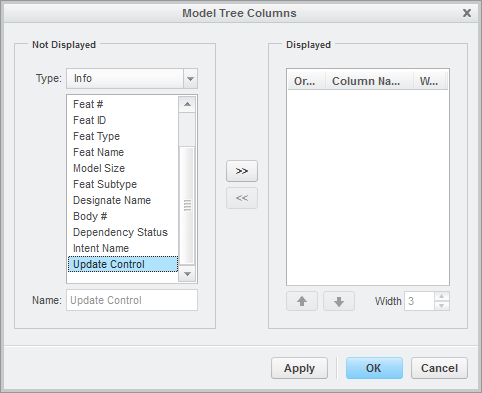The image size is (482, 393).
Task: Click the Cancel button
Action: (439, 368)
